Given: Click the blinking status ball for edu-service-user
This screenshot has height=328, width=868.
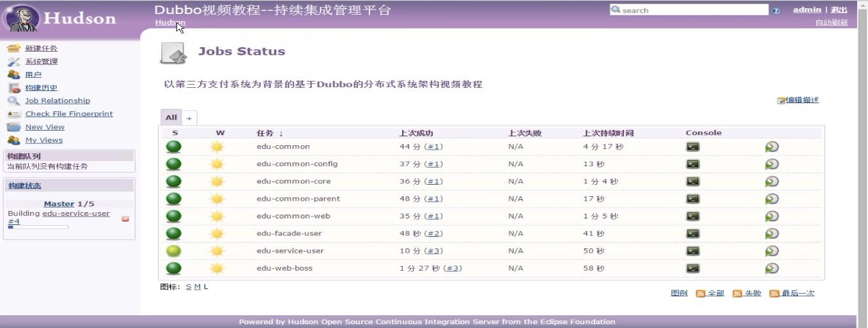Looking at the screenshot, I should pos(173,251).
